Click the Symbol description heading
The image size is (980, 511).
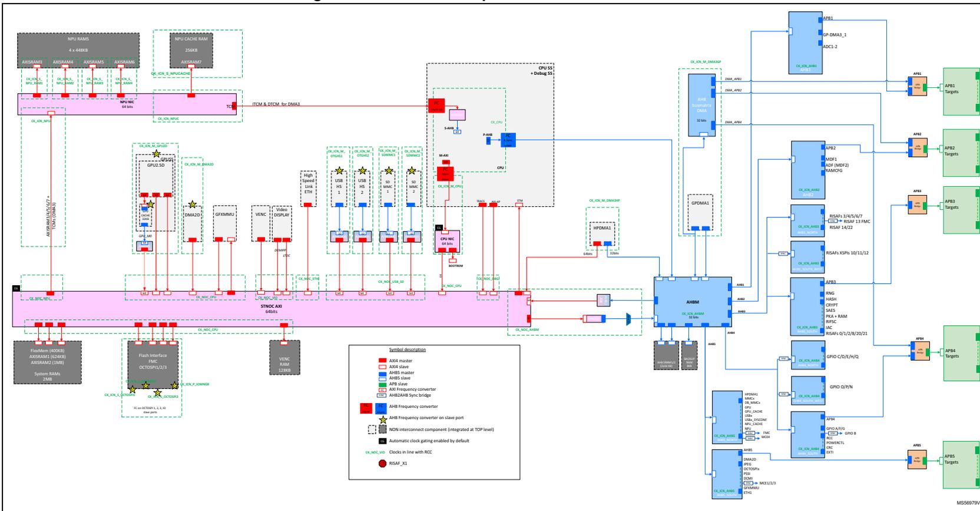coord(406,350)
